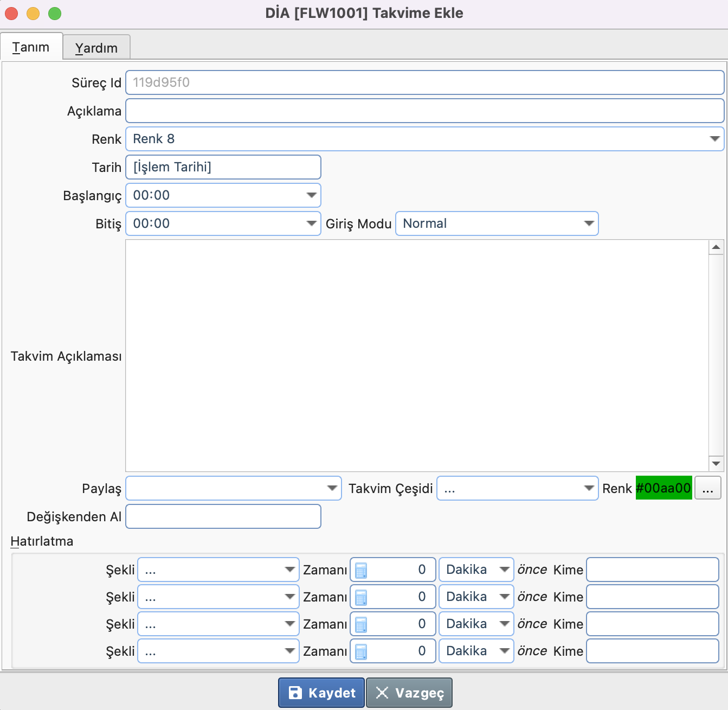This screenshot has width=728, height=710.
Task: Click the green #00aa00 color swatch
Action: (x=663, y=488)
